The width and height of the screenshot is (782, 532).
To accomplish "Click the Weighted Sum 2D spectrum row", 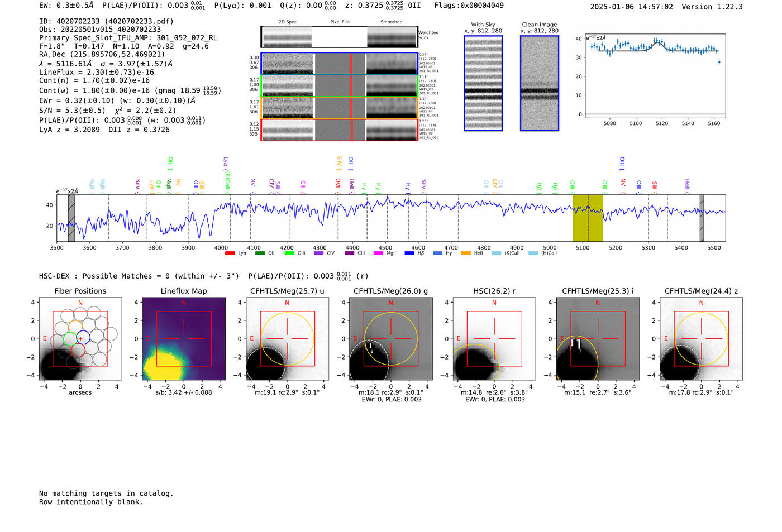I will click(x=340, y=37).
